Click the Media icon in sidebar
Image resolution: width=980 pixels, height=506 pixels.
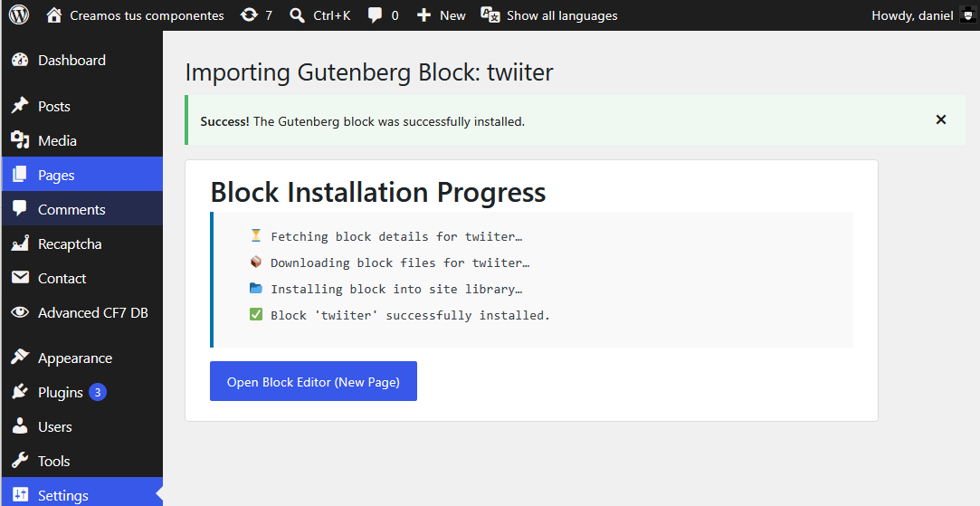pos(20,140)
